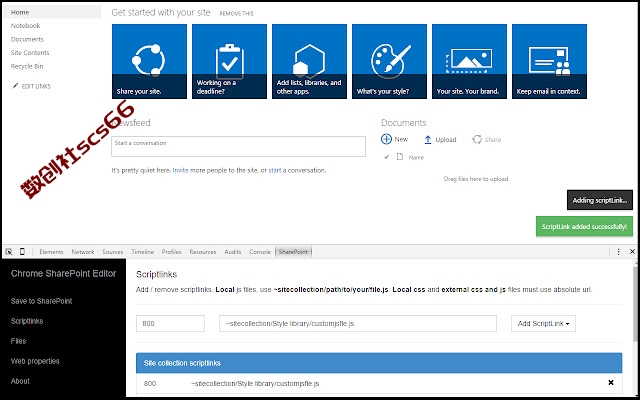640x400 pixels.
Task: Click the Start a conversation text box
Action: click(238, 146)
